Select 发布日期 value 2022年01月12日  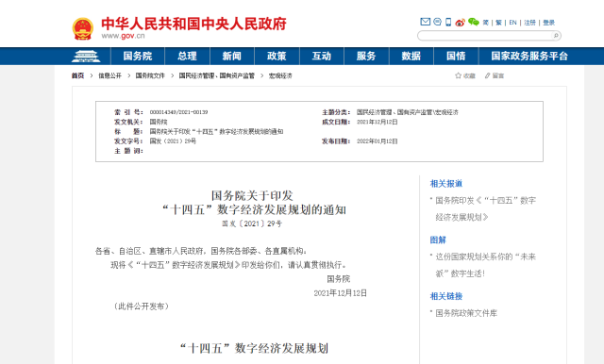tap(377, 141)
